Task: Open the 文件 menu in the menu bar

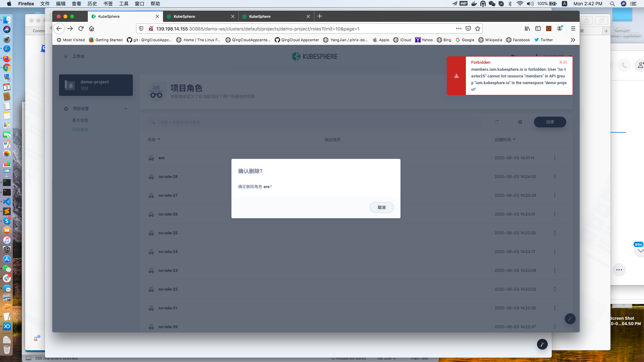Action: [x=45, y=4]
